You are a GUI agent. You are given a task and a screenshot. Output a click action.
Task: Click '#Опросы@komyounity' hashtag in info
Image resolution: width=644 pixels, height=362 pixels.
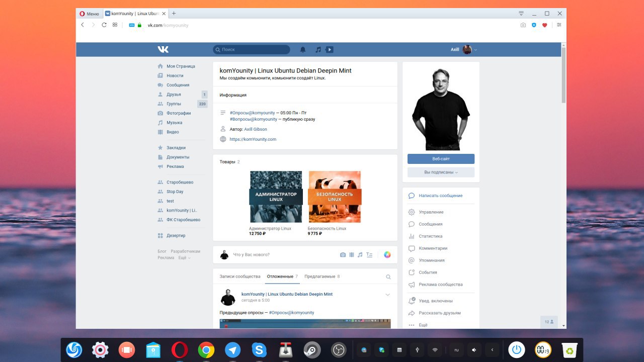point(252,113)
